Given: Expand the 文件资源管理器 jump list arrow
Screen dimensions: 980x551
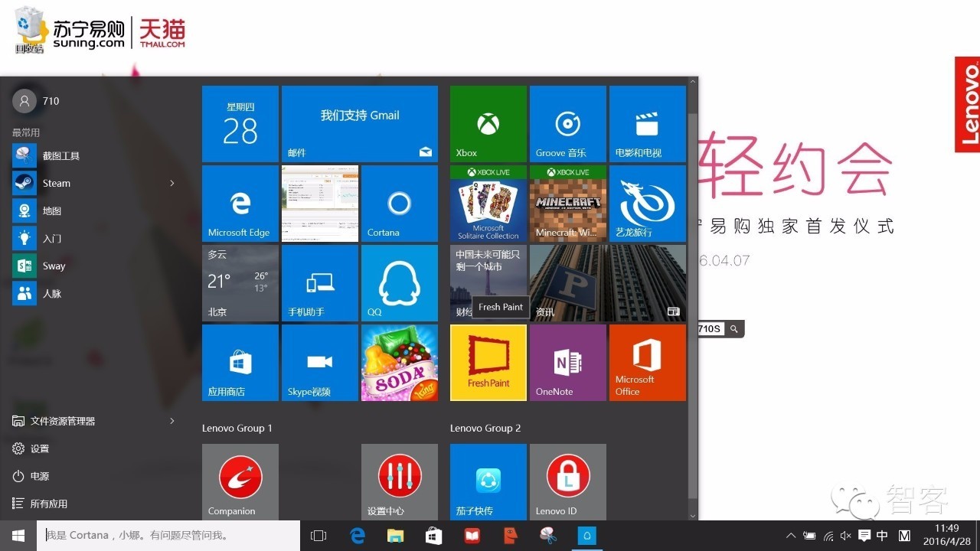Looking at the screenshot, I should [172, 420].
